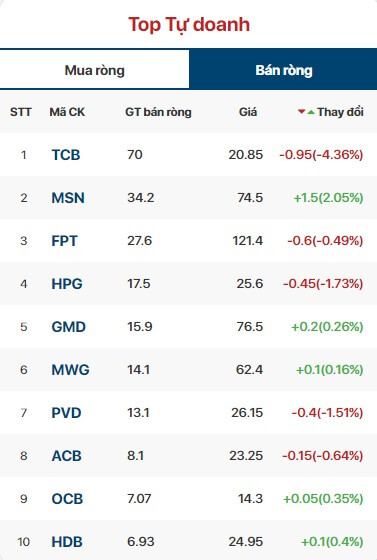Screen dimensions: 377x560
Task: Click the Mã CK column header
Action: [67, 112]
